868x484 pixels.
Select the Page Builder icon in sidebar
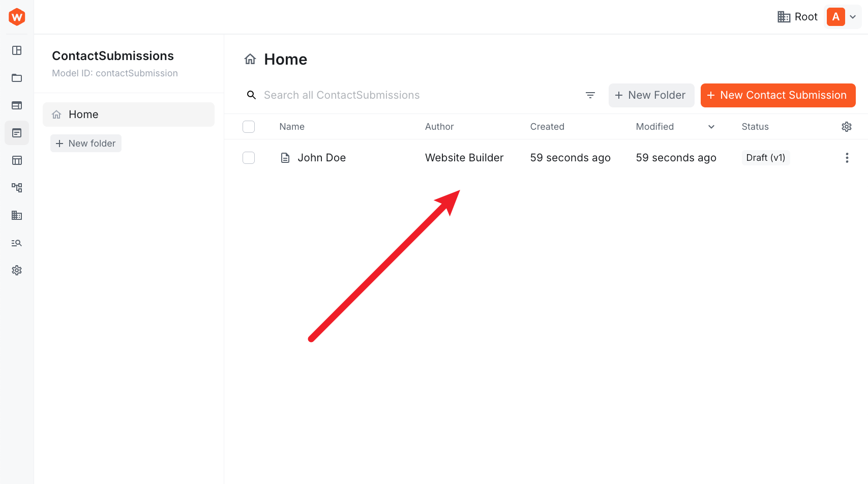coord(17,105)
